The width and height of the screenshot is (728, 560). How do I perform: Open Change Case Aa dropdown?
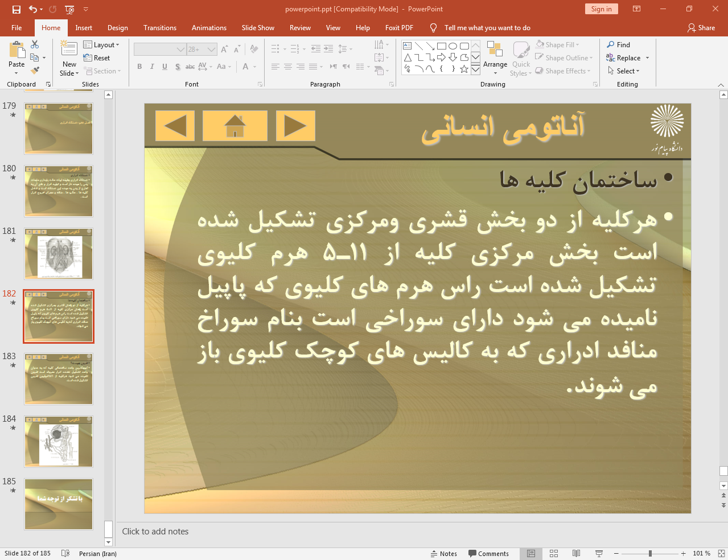pyautogui.click(x=224, y=67)
